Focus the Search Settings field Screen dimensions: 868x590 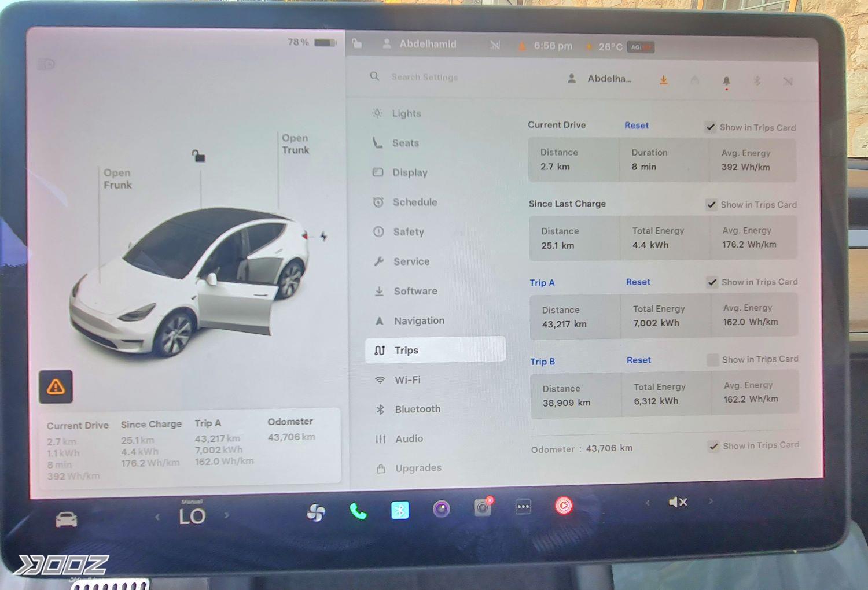pos(424,77)
